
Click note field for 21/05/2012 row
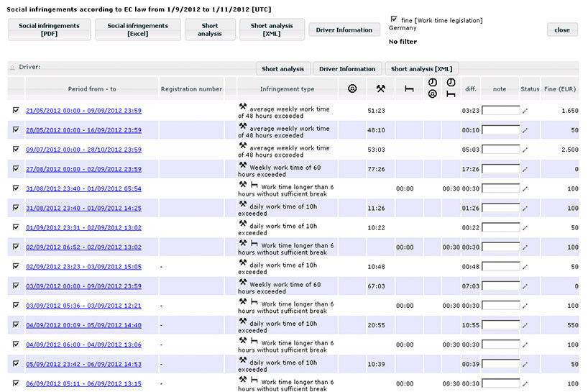pyautogui.click(x=500, y=110)
